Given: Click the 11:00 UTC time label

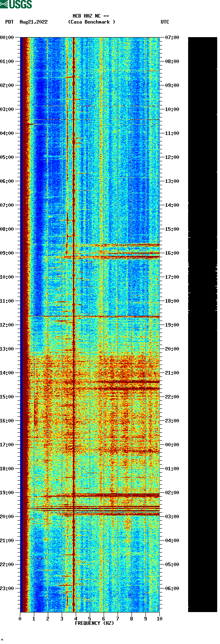Looking at the screenshot, I should [172, 133].
